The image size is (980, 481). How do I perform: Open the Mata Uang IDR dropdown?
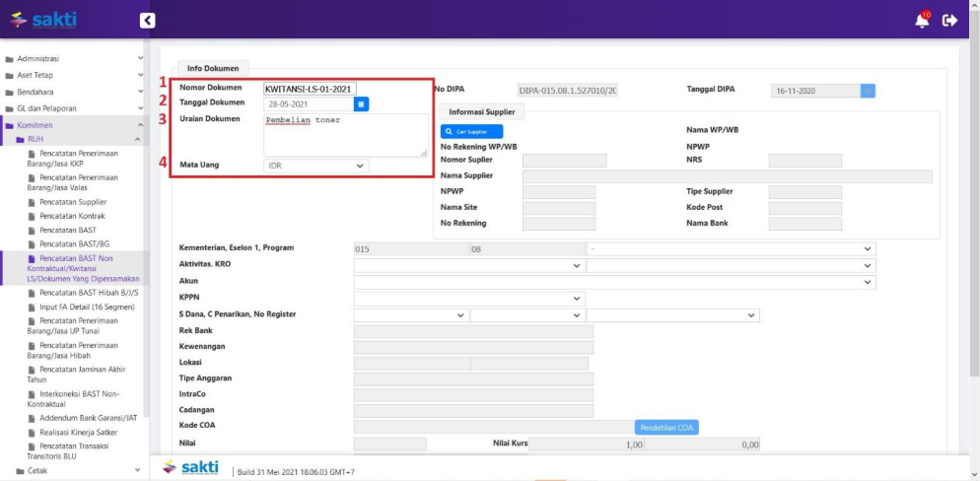(x=315, y=167)
